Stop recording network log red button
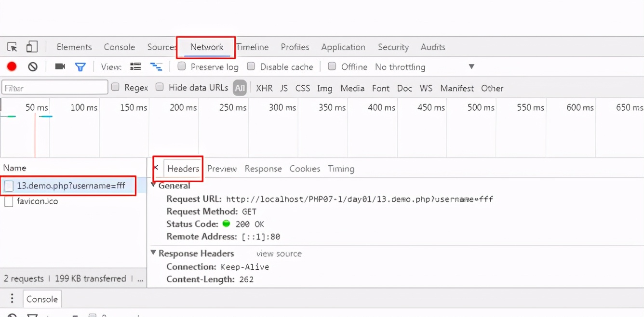Image resolution: width=644 pixels, height=317 pixels. [12, 66]
